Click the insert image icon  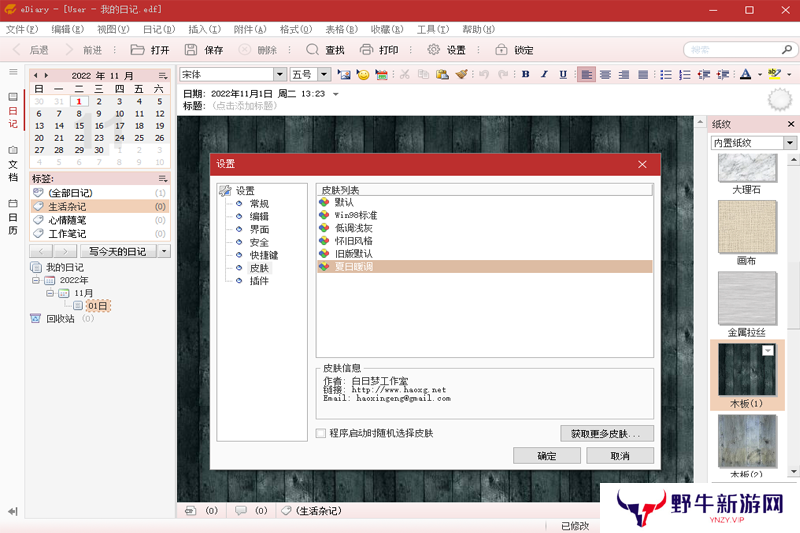pos(344,74)
